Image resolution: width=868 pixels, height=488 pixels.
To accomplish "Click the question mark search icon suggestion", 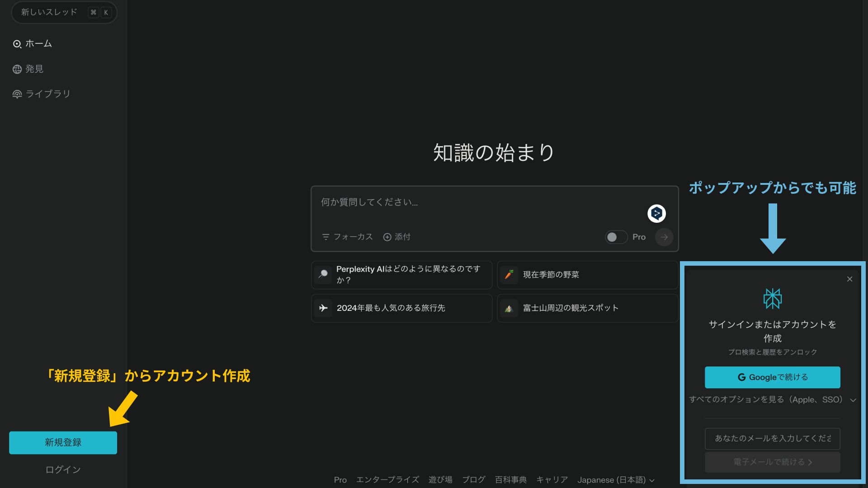I will point(323,274).
